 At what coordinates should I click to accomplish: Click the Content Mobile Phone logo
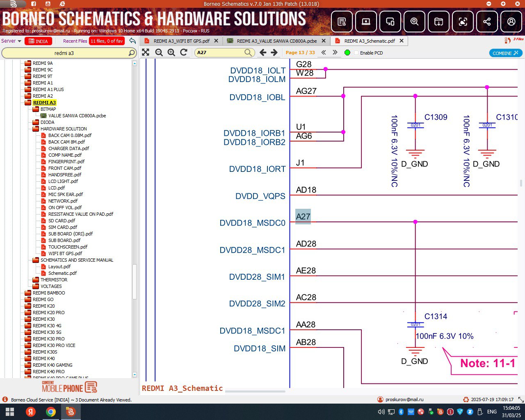69,387
